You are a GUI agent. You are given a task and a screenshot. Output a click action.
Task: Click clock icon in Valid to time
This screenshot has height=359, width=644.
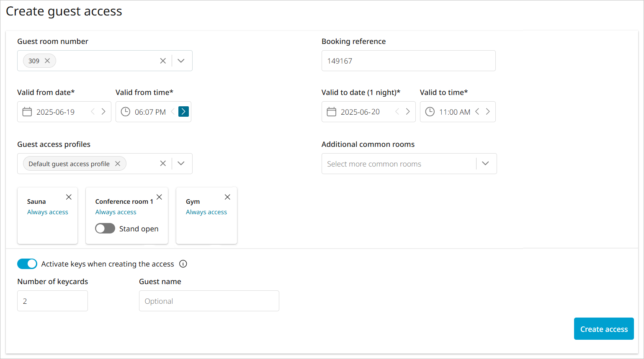[430, 112]
